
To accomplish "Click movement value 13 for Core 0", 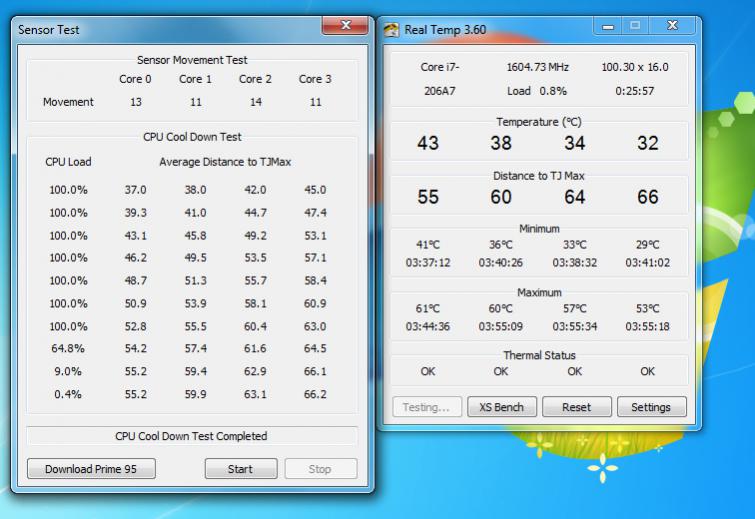I will tap(136, 102).
